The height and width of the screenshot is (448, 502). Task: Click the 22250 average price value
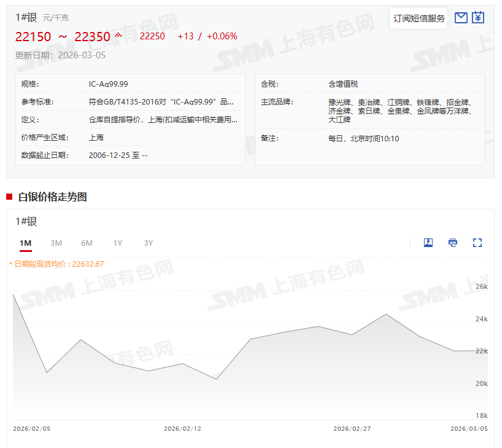click(x=152, y=36)
